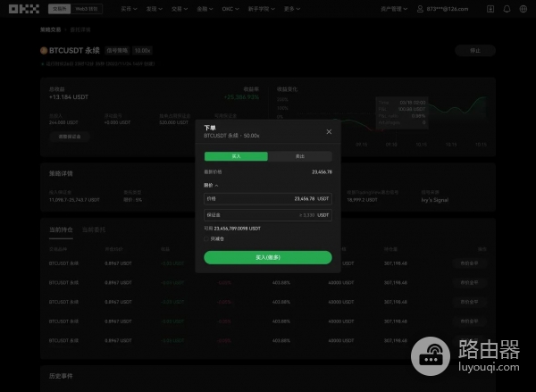
Task: Select the 当前委托 tab
Action: tap(94, 229)
